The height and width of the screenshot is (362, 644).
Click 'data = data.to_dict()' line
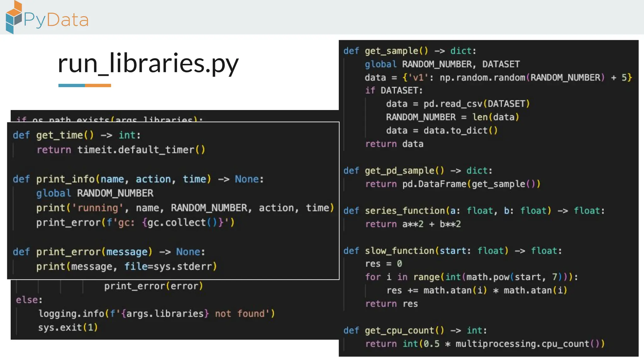tap(442, 130)
